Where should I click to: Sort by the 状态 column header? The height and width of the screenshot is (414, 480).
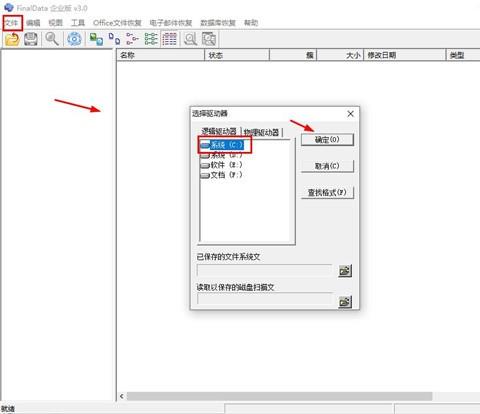[237, 55]
